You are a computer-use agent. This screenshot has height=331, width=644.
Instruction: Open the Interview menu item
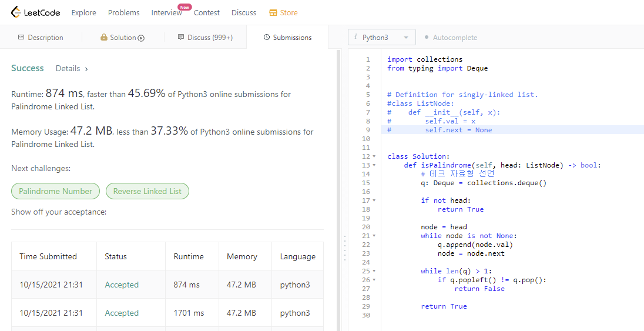click(166, 13)
